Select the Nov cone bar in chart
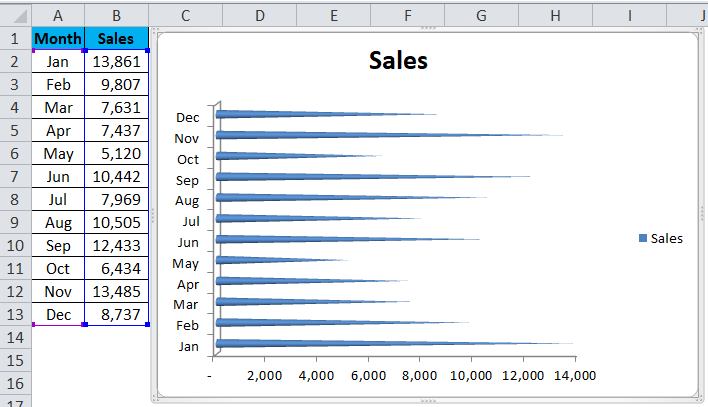708x407 pixels. tap(389, 135)
